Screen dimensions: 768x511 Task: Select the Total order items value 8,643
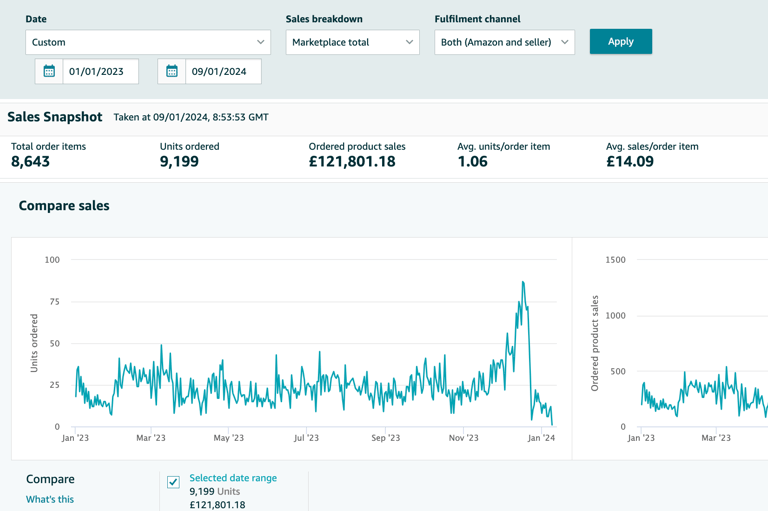pyautogui.click(x=31, y=162)
